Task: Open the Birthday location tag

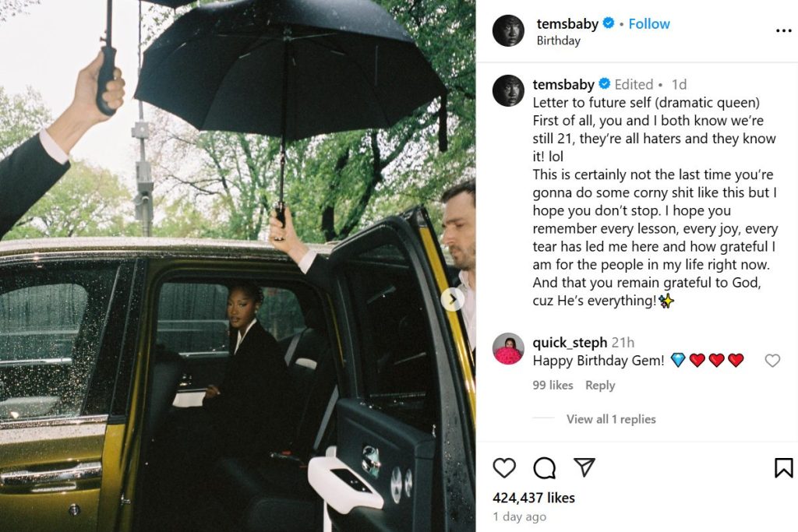Action: pos(558,41)
